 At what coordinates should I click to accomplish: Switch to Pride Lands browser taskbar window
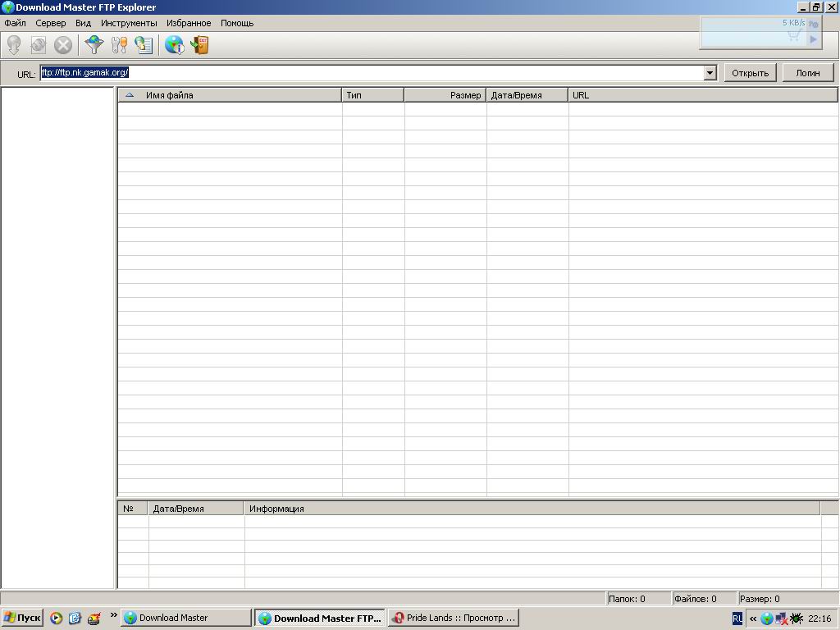[454, 619]
